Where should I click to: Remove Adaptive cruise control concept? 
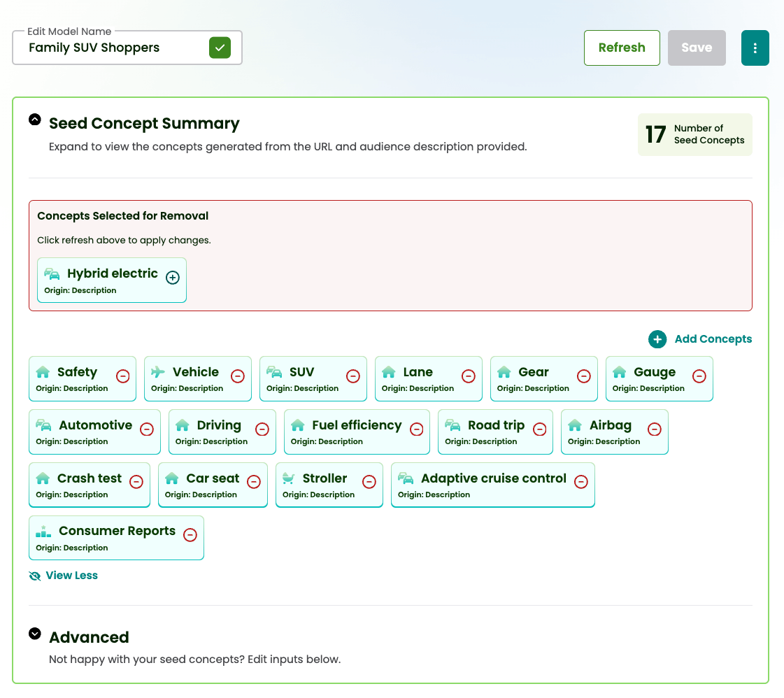581,482
